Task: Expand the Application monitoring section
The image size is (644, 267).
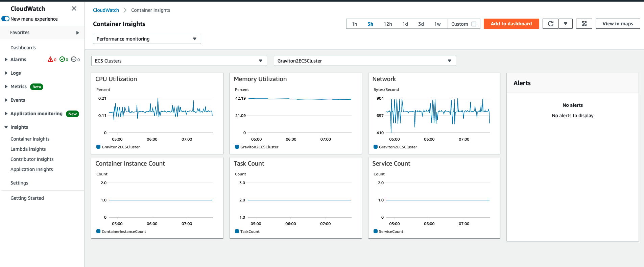Action: click(x=6, y=114)
